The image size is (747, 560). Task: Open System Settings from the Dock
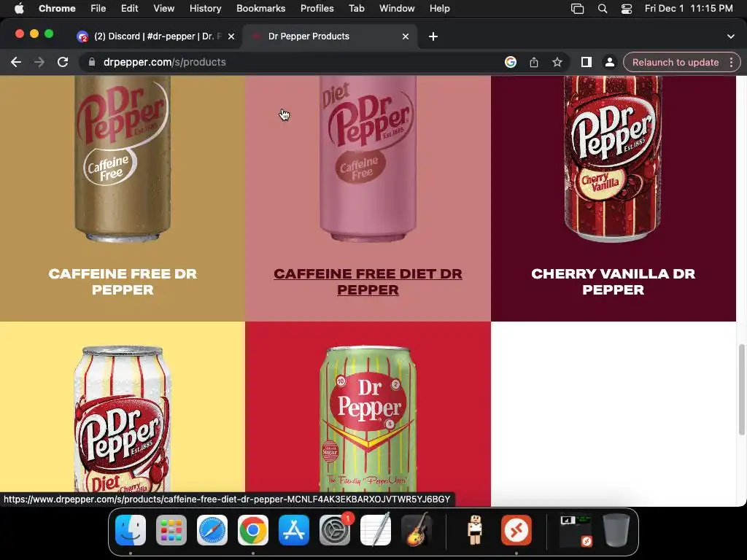[335, 530]
